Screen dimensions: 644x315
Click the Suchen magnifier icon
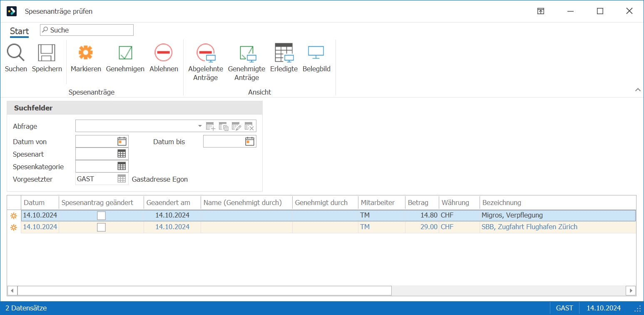[x=16, y=53]
